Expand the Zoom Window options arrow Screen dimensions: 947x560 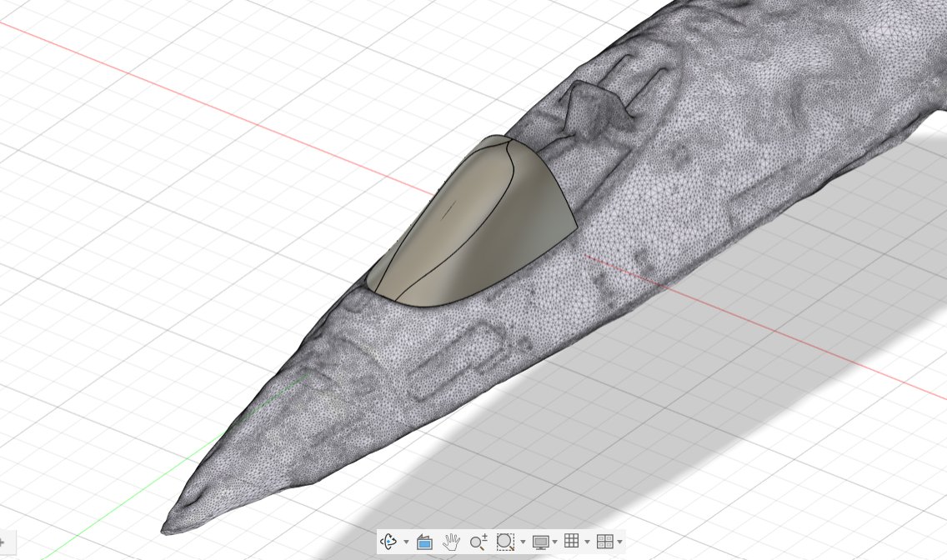[523, 542]
